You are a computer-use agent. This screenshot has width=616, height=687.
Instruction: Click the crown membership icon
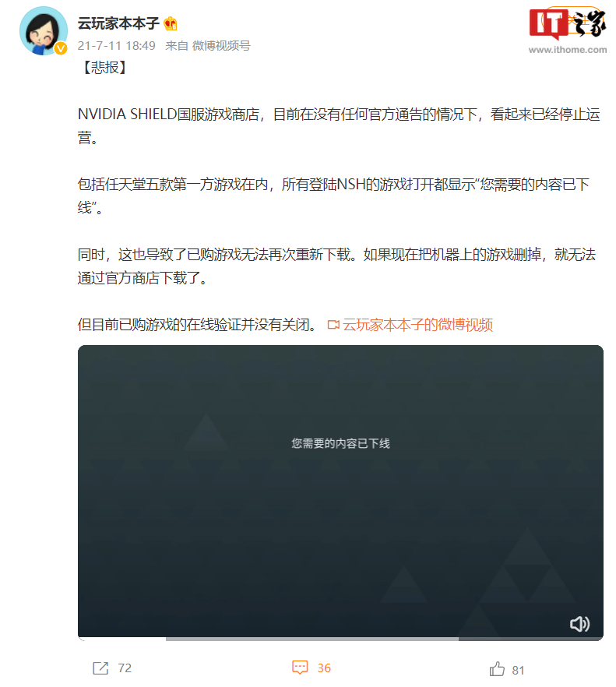pos(171,23)
